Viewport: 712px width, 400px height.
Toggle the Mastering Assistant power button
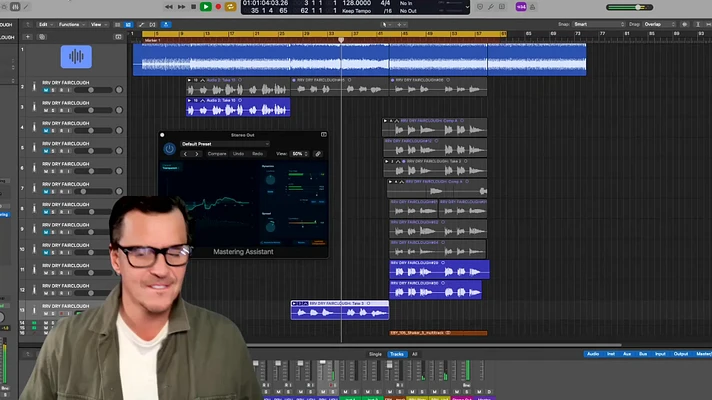coord(169,148)
